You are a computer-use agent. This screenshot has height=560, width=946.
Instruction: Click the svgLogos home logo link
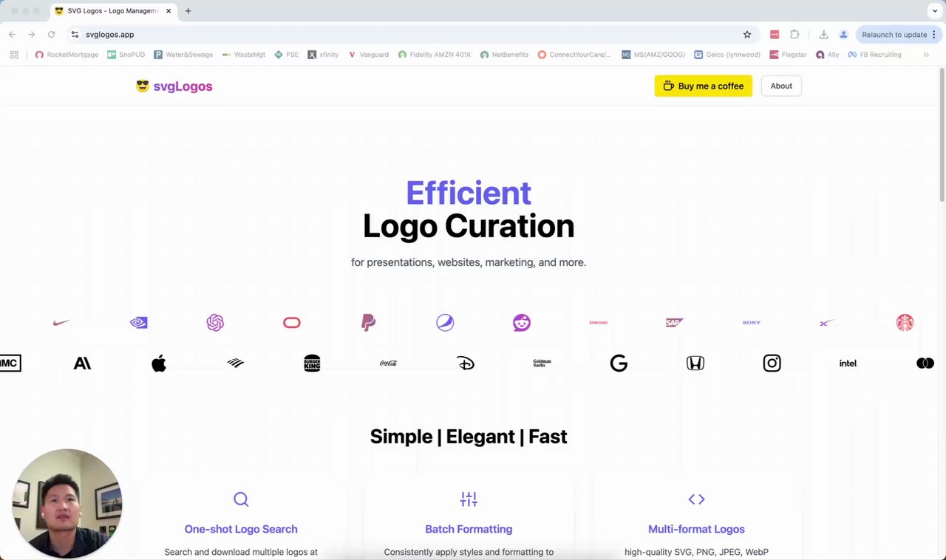pos(174,86)
